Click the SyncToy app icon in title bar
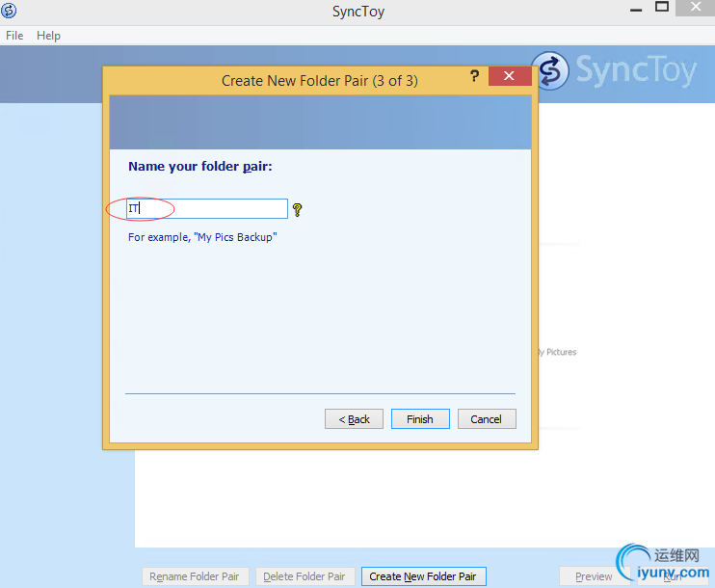The image size is (715, 588). tap(9, 10)
